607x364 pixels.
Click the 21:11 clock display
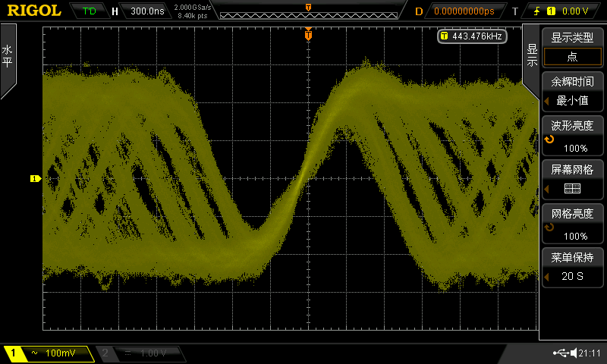coord(590,353)
